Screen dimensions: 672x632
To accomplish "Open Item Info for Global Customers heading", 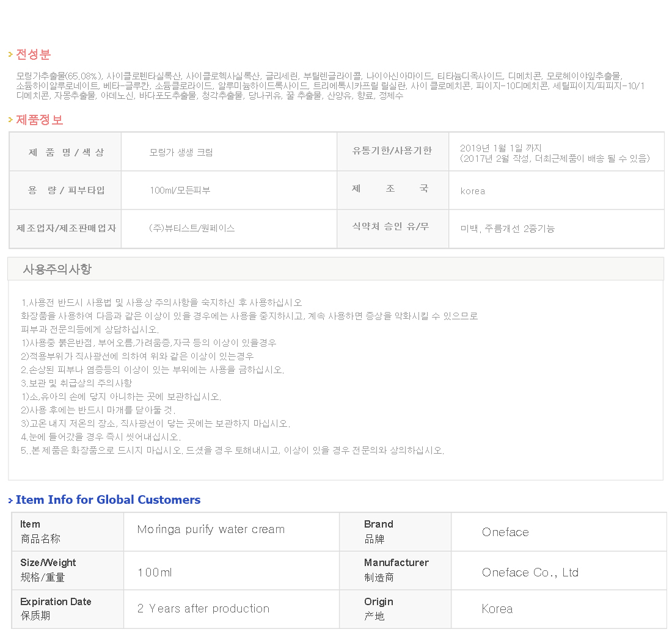I will pos(108,500).
